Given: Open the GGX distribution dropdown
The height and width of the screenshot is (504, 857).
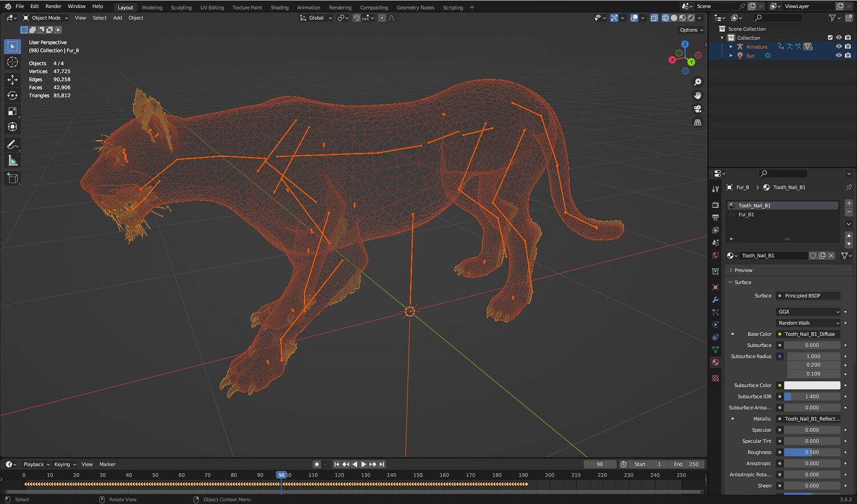Looking at the screenshot, I should (808, 312).
